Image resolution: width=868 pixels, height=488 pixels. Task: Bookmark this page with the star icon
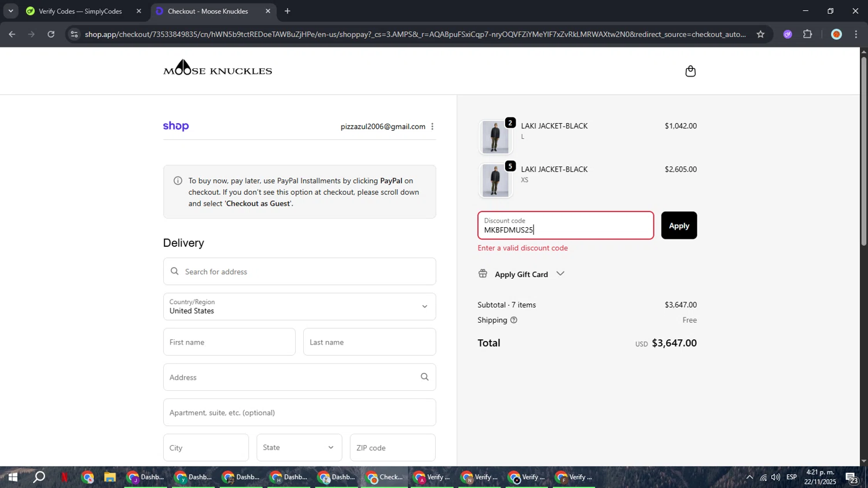point(760,34)
